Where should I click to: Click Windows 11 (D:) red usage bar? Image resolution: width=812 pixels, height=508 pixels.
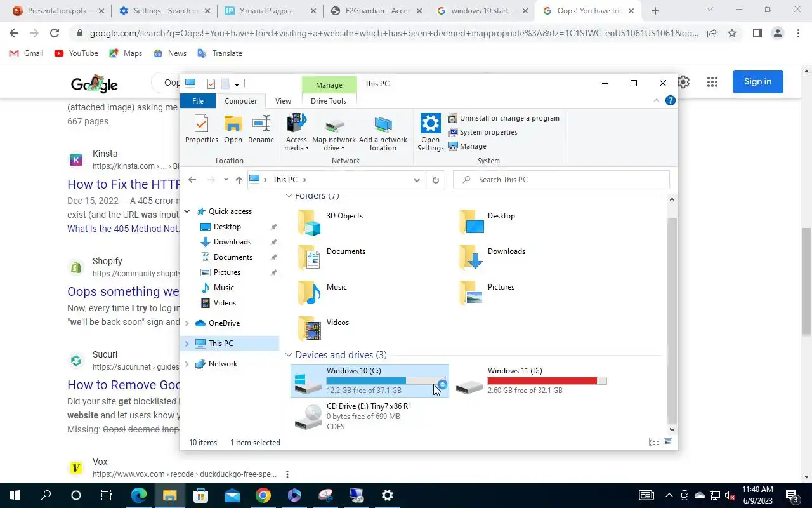[x=547, y=381]
